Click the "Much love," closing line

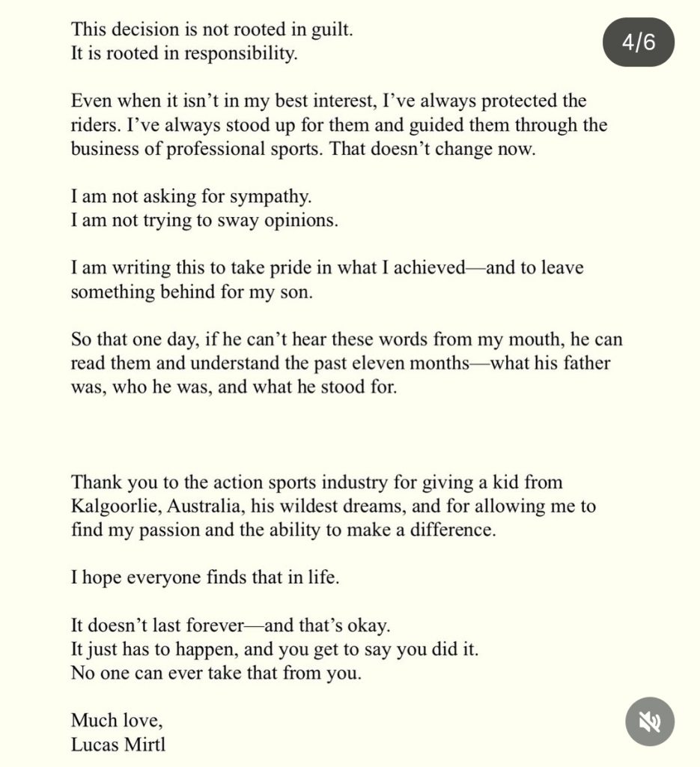[x=117, y=721]
